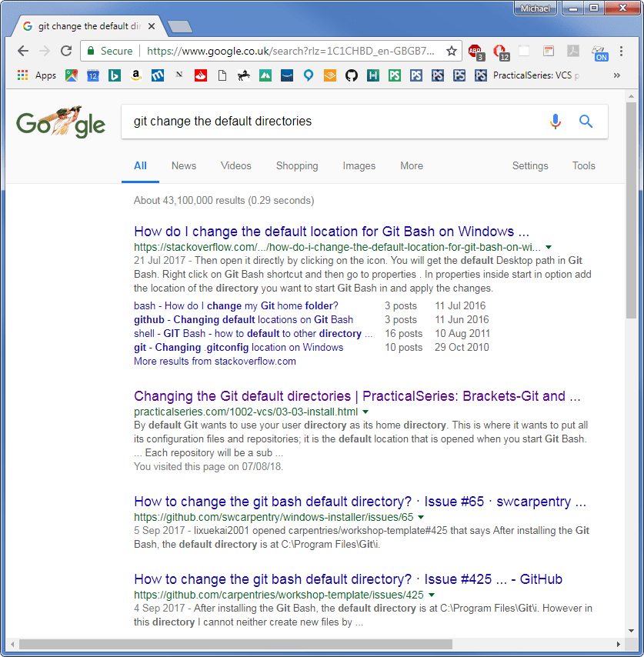Viewport: 644px width, 657px height.
Task: Select the All results tab
Action: 140,166
